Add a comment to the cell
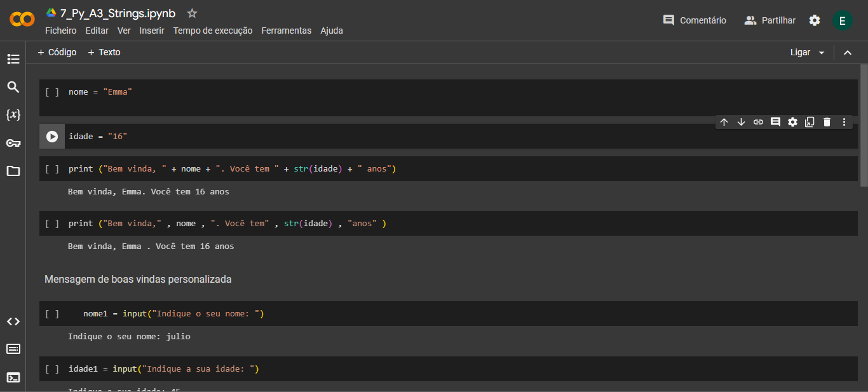 tap(775, 121)
